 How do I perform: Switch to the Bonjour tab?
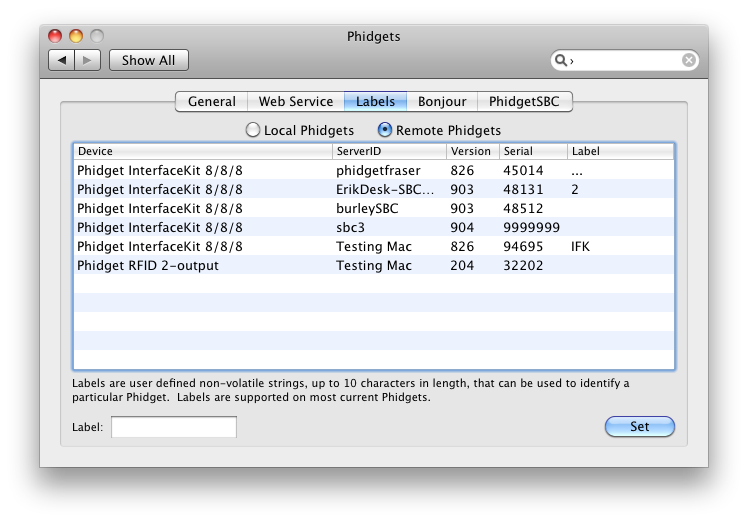tap(442, 101)
